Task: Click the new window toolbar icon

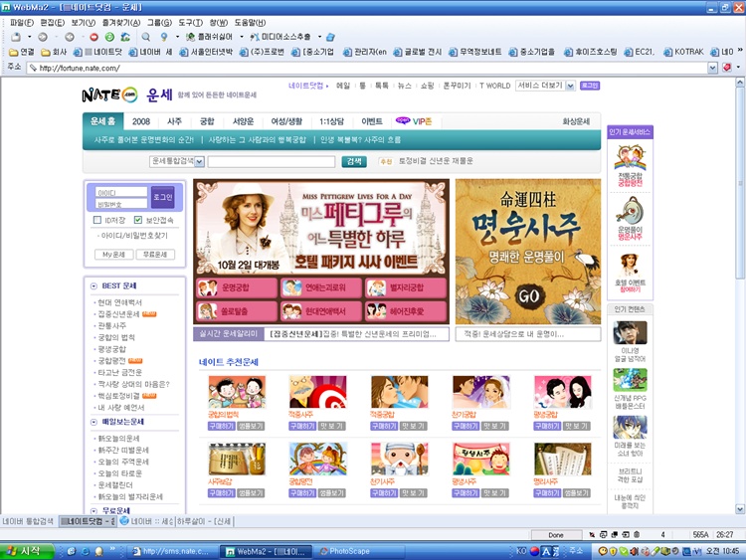Action: point(16,37)
